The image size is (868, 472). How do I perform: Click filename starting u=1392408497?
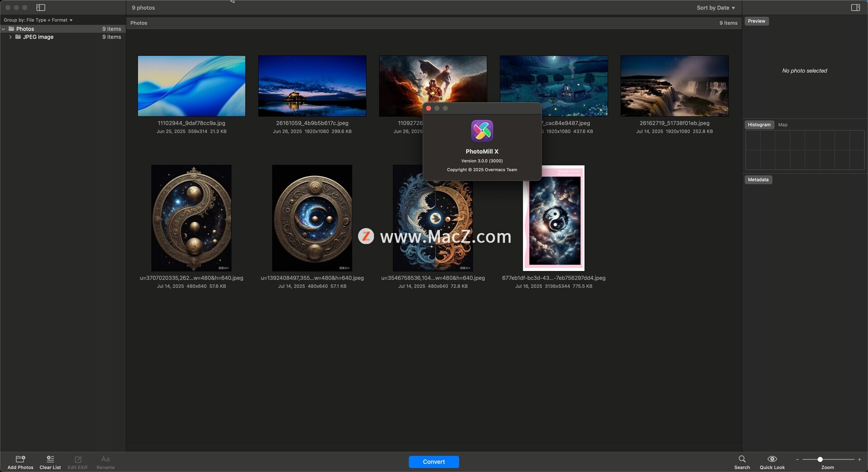[312, 278]
